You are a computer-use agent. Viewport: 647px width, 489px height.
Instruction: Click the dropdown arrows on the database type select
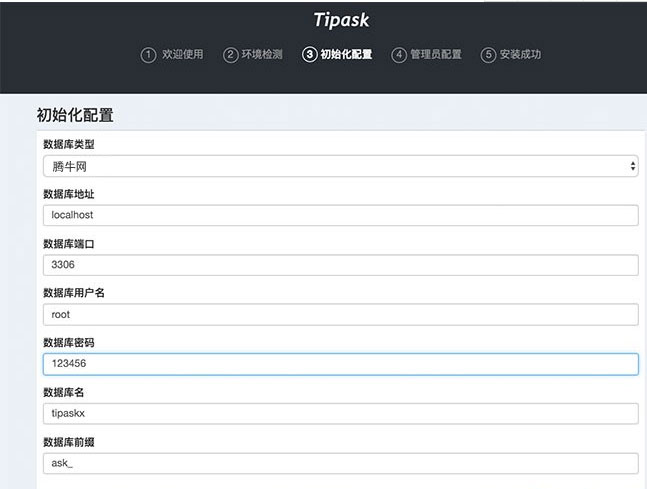click(x=633, y=166)
